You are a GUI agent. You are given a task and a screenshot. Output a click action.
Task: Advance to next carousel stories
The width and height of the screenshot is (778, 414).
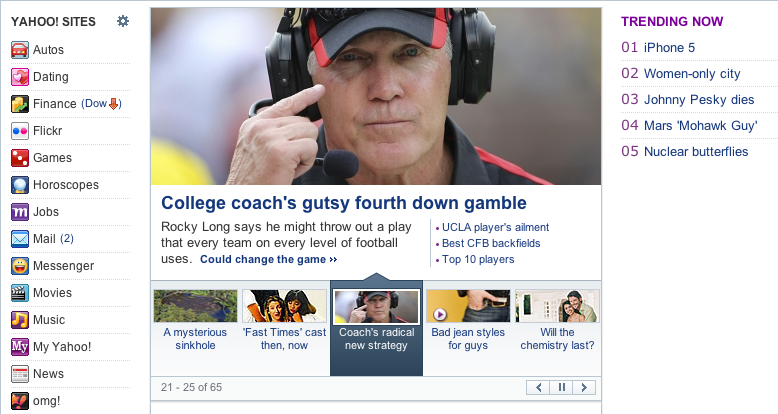coord(584,387)
